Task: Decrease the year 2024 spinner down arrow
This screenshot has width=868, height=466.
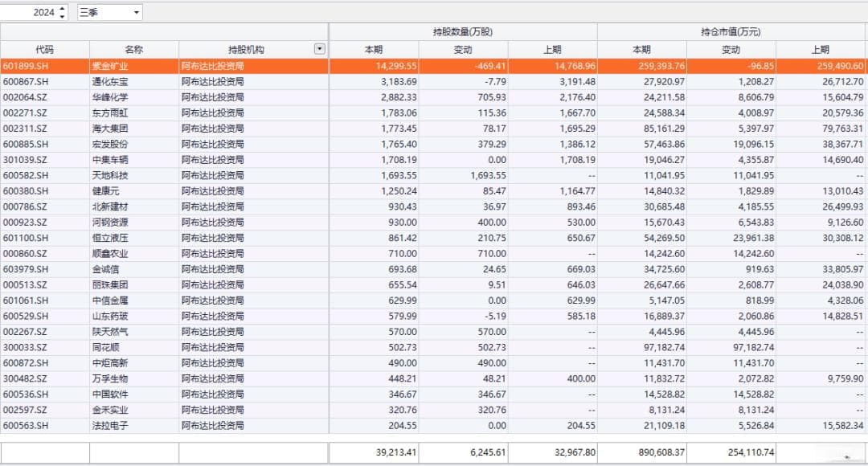Action: point(63,16)
